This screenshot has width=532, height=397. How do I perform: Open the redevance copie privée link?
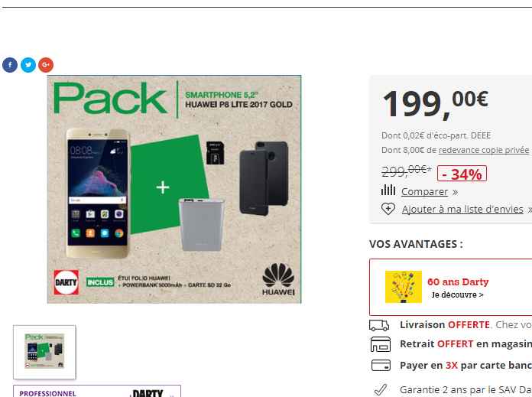pyautogui.click(x=484, y=150)
